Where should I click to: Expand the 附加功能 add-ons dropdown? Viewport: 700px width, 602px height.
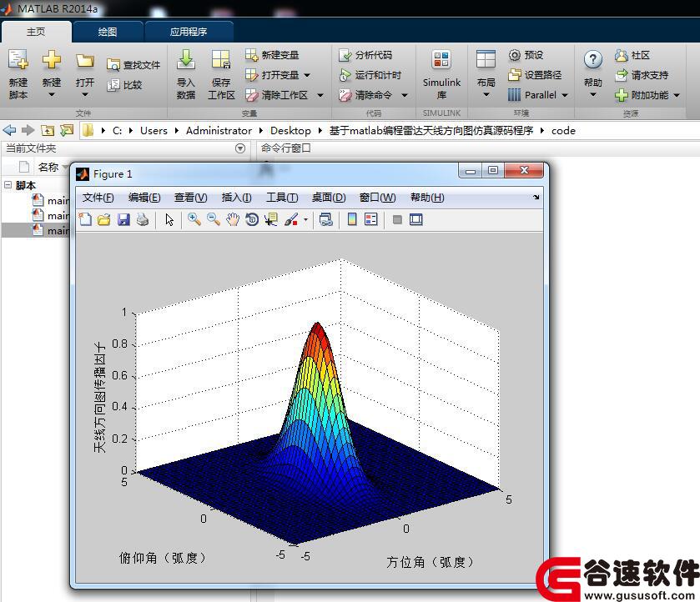(x=677, y=96)
